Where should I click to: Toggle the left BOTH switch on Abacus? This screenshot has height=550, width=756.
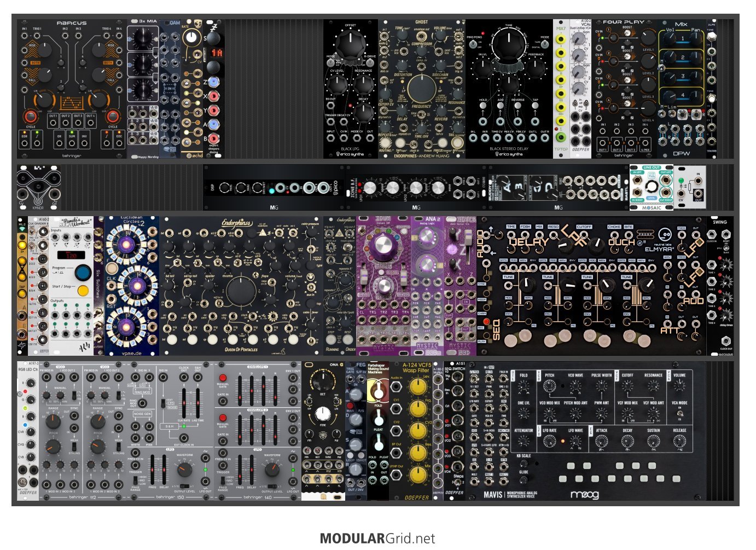click(36, 63)
